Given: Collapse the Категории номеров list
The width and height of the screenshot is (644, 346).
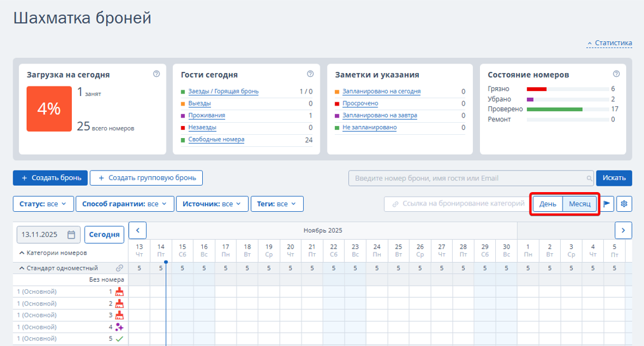Looking at the screenshot, I should [22, 253].
